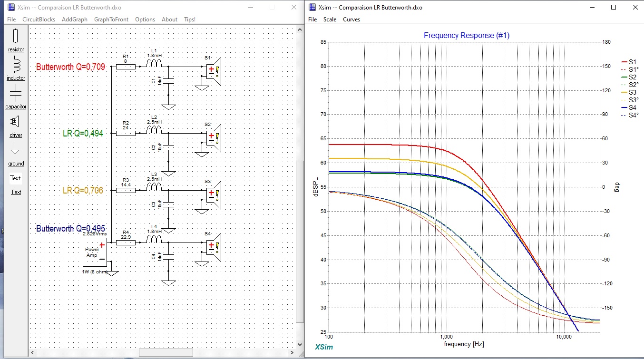The width and height of the screenshot is (644, 359).
Task: Click resistor R3 in the schematic
Action: point(126,190)
